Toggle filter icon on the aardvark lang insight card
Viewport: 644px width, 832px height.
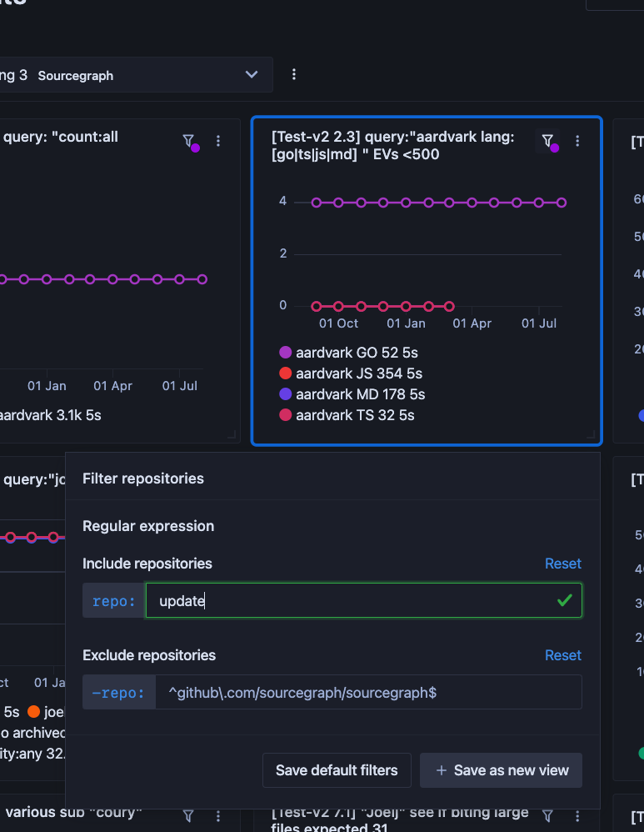point(548,141)
